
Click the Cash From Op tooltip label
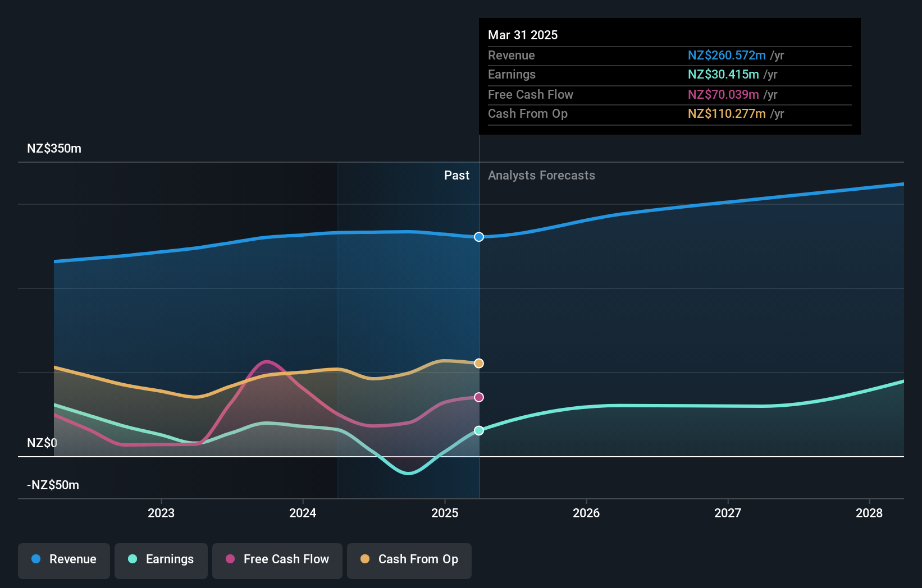click(528, 114)
